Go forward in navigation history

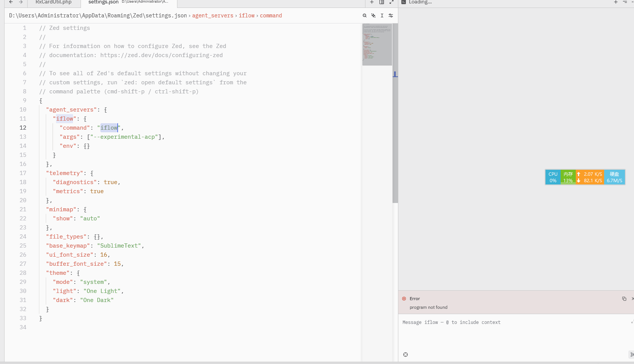(21, 2)
